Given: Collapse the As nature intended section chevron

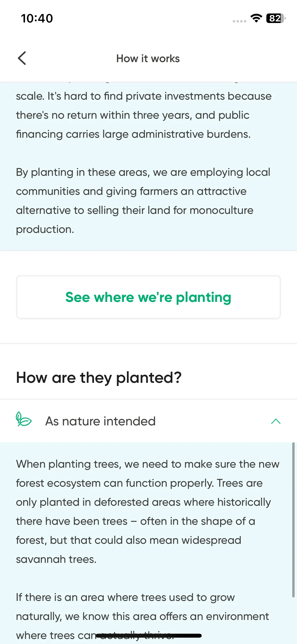Looking at the screenshot, I should pyautogui.click(x=276, y=421).
